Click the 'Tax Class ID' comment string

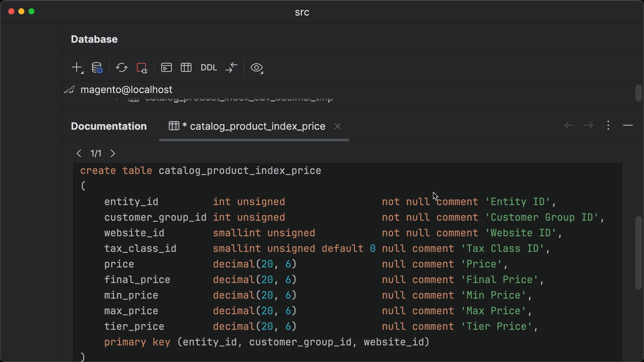[x=502, y=249]
